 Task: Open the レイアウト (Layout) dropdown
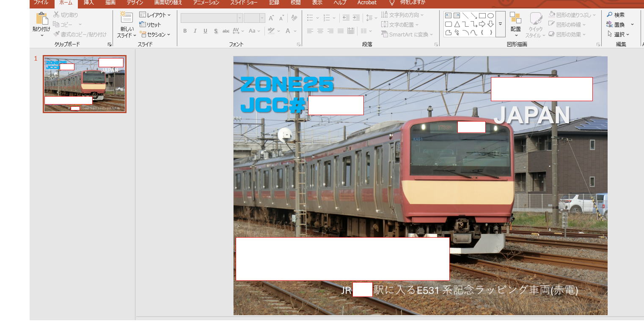(x=155, y=15)
